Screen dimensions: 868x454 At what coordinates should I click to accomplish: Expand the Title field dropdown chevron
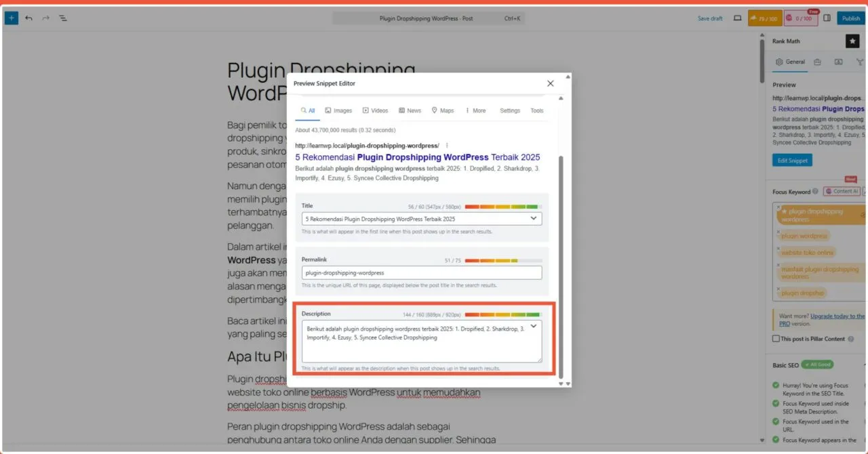point(534,218)
